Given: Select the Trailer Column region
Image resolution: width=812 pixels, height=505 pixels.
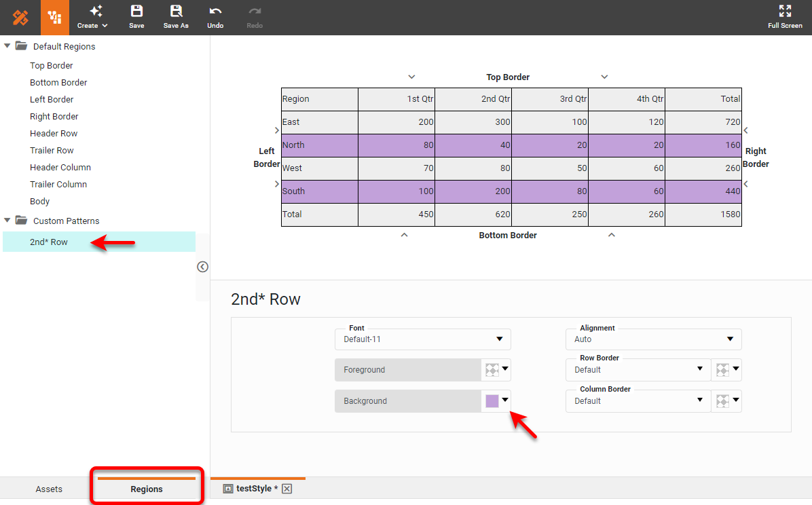Looking at the screenshot, I should click(58, 185).
